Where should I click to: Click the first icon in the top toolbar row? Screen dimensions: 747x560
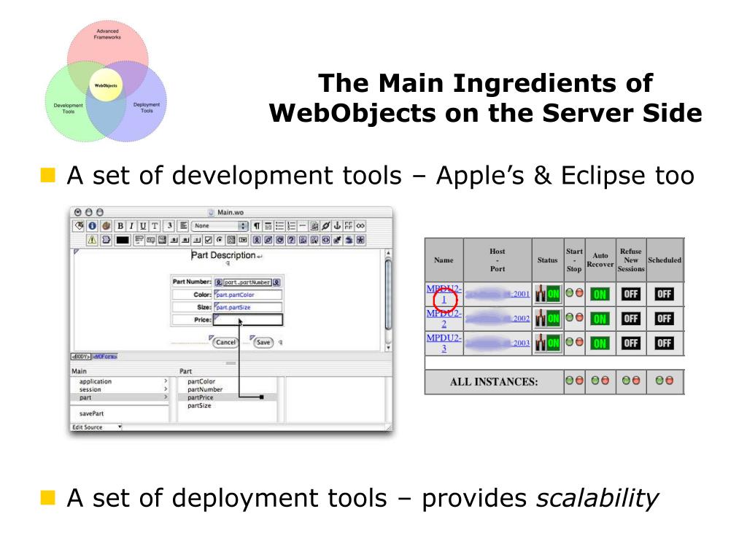coord(79,226)
